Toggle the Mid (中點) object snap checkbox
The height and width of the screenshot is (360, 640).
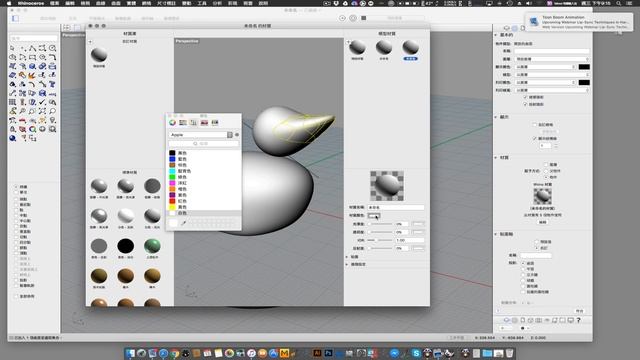[16, 215]
